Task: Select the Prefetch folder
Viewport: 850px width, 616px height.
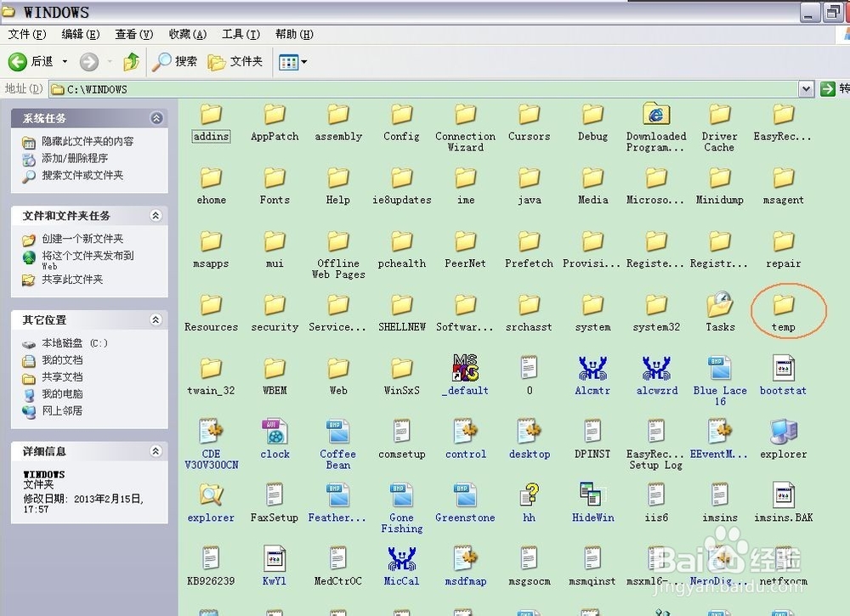Action: (529, 250)
